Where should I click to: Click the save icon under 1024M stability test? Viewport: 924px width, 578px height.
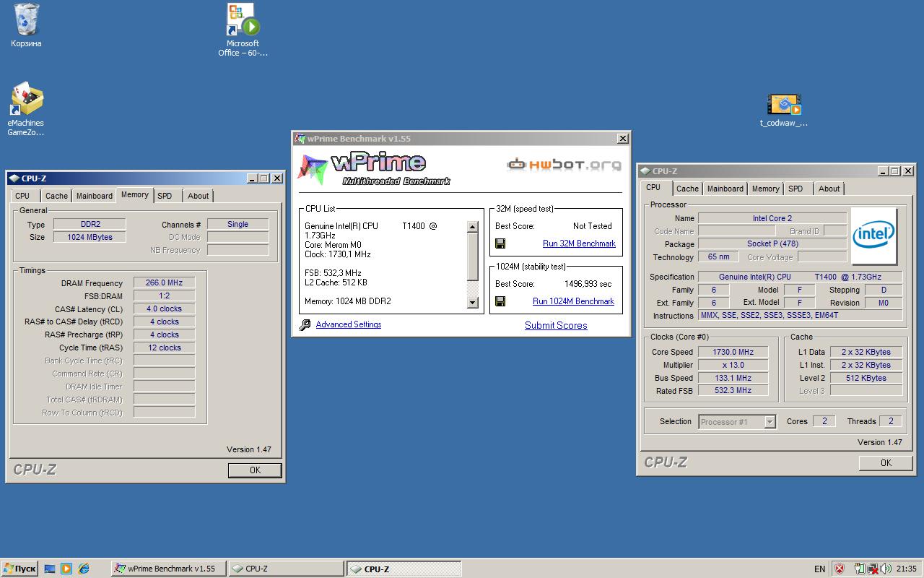click(500, 301)
